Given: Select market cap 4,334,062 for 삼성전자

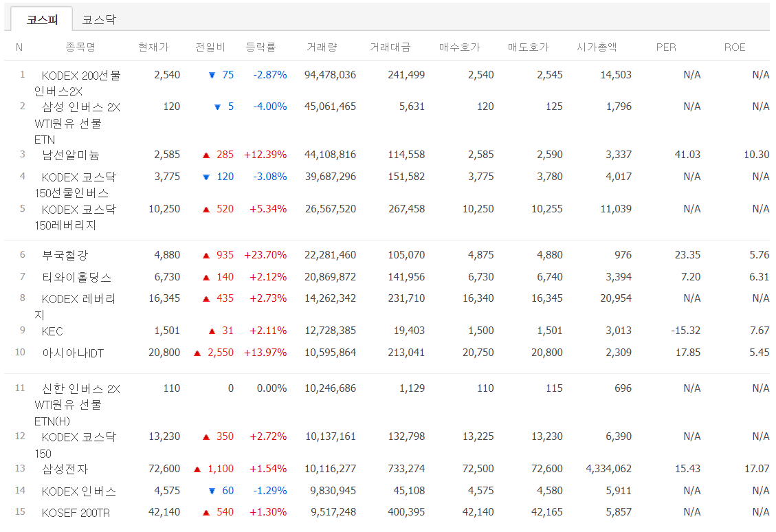Looking at the screenshot, I should coord(609,469).
